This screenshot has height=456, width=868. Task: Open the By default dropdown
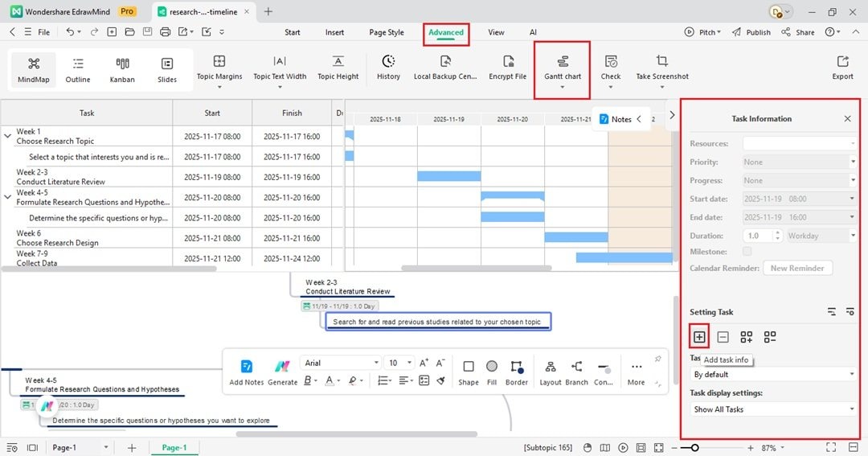click(x=773, y=375)
